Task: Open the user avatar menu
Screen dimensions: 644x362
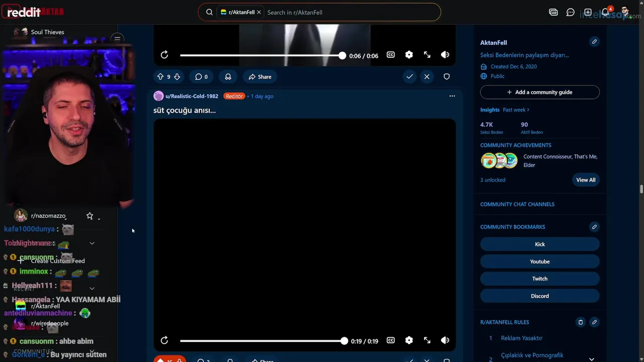Action: 625,12
